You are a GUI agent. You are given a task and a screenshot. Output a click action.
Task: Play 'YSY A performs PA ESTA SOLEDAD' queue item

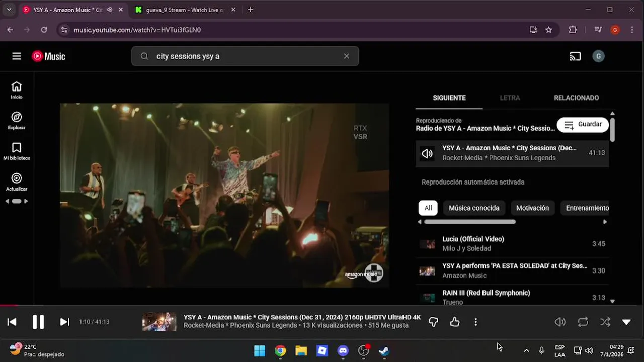[x=512, y=270]
